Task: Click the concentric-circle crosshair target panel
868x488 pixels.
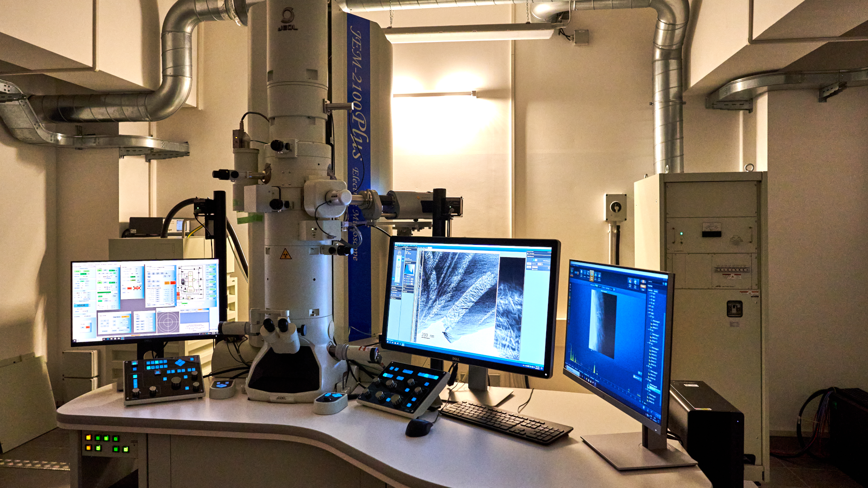Action: [168, 322]
